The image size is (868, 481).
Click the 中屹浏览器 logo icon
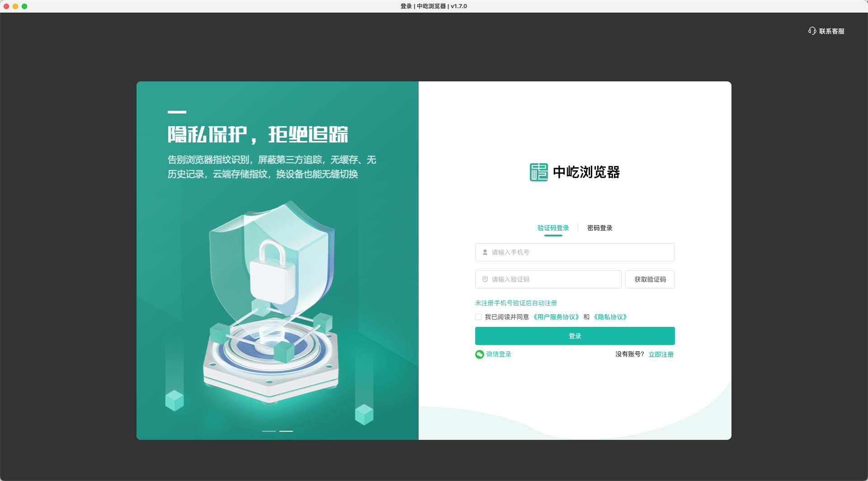pyautogui.click(x=539, y=172)
